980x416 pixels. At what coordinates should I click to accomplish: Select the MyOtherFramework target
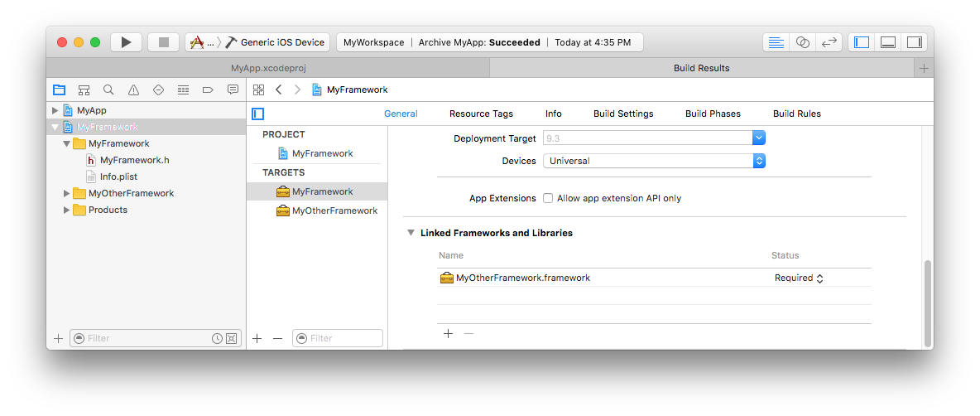[334, 210]
